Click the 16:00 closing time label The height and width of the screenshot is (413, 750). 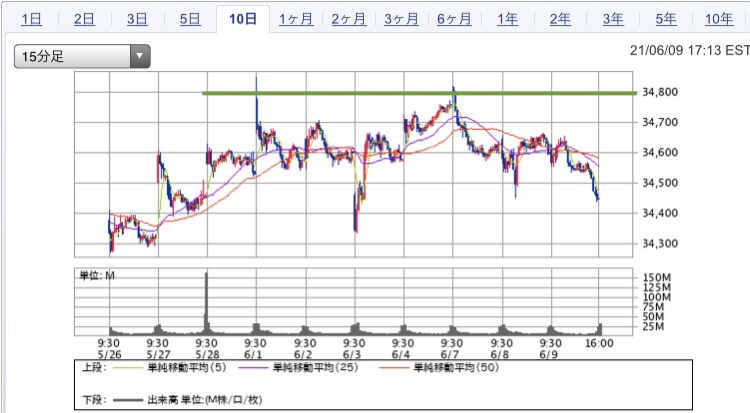click(599, 343)
